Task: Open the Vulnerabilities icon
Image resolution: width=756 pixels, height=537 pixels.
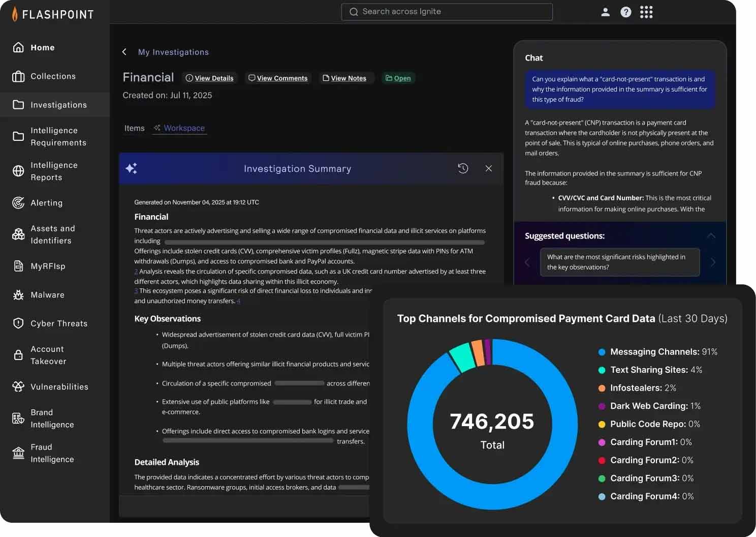Action: [x=18, y=386]
